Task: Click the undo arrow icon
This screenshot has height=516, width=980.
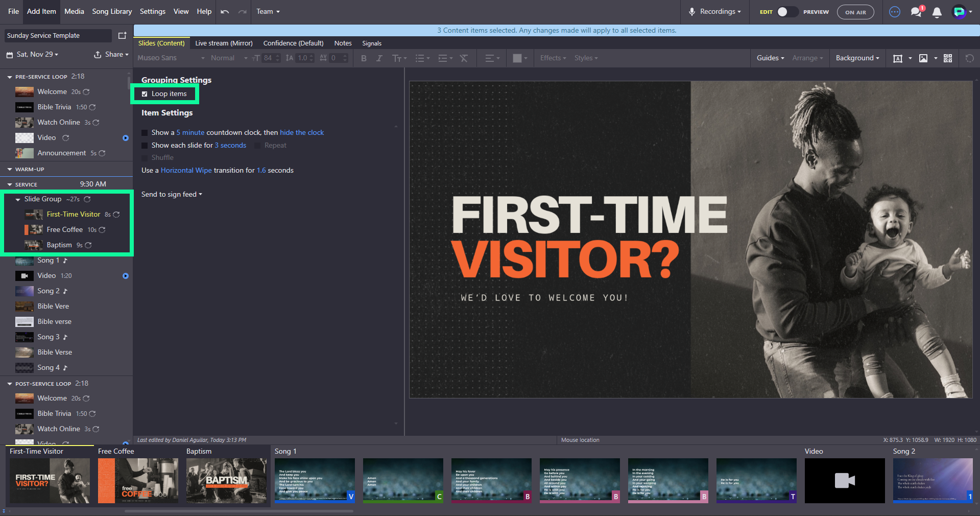Action: (225, 12)
